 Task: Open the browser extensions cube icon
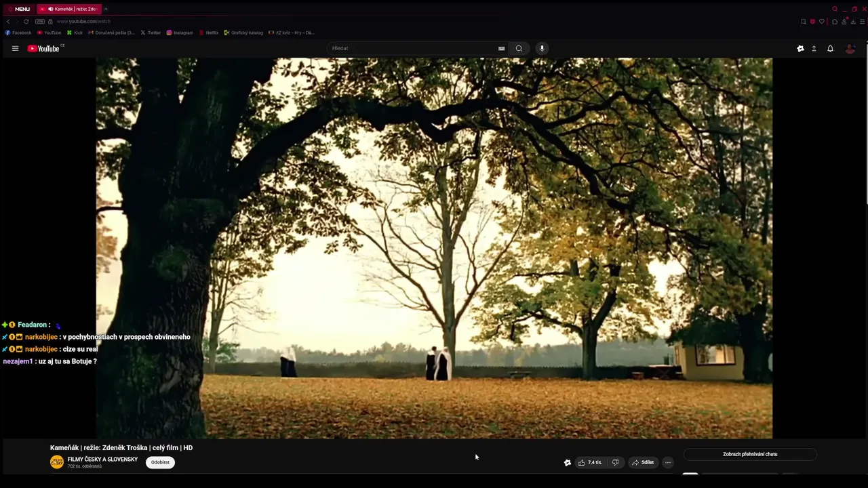[x=835, y=22]
